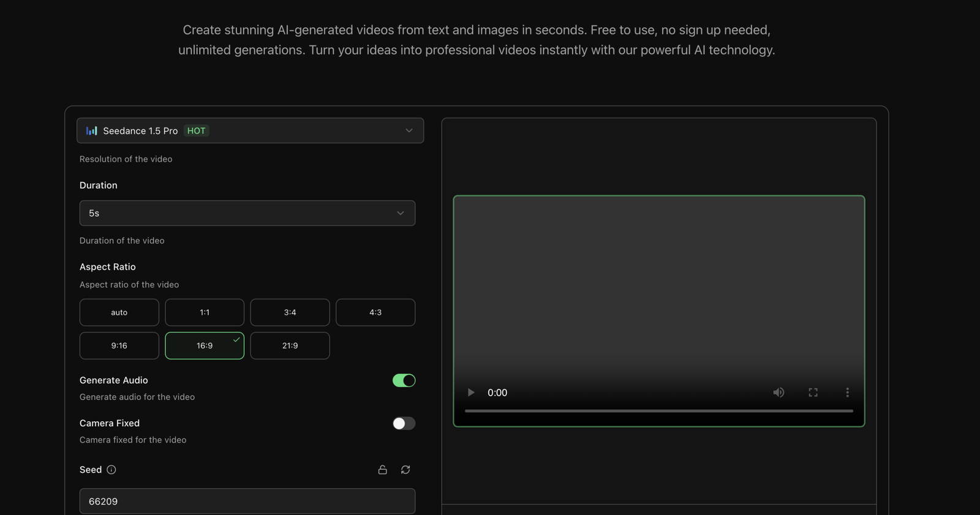
Task: Choose the 4:3 aspect ratio option
Action: tap(375, 312)
